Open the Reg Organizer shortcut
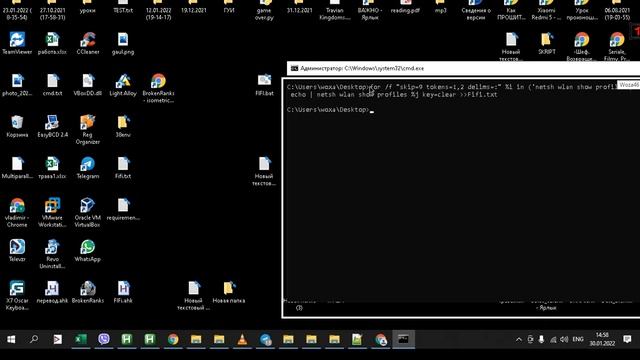Screen dimensions: 640x360 (x=88, y=130)
